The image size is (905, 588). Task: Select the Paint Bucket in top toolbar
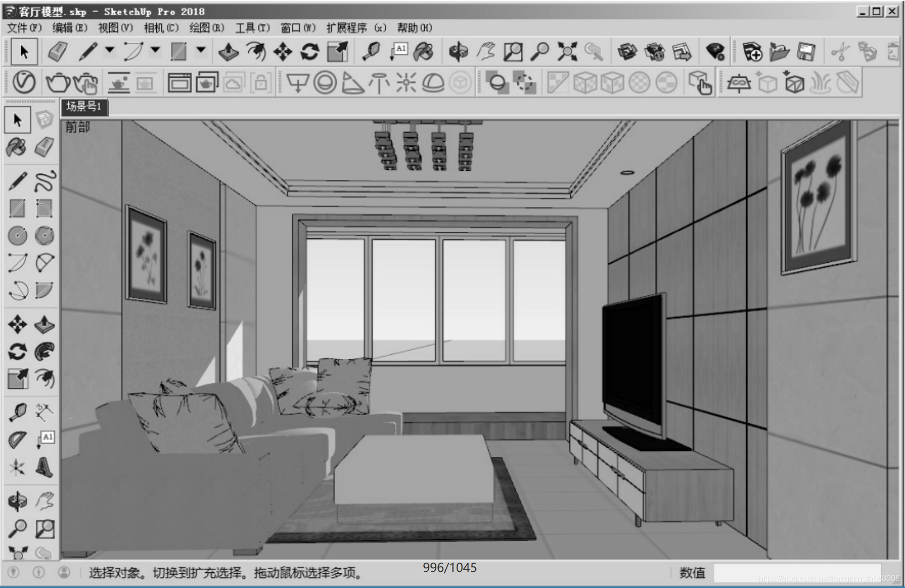point(424,52)
